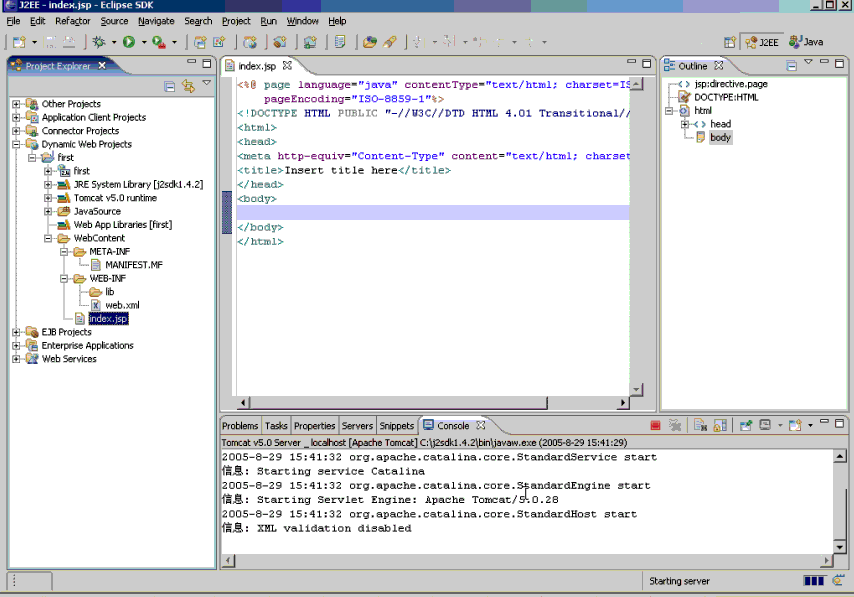Toggle Pin Console icon
This screenshot has height=597, width=854.
point(746,425)
